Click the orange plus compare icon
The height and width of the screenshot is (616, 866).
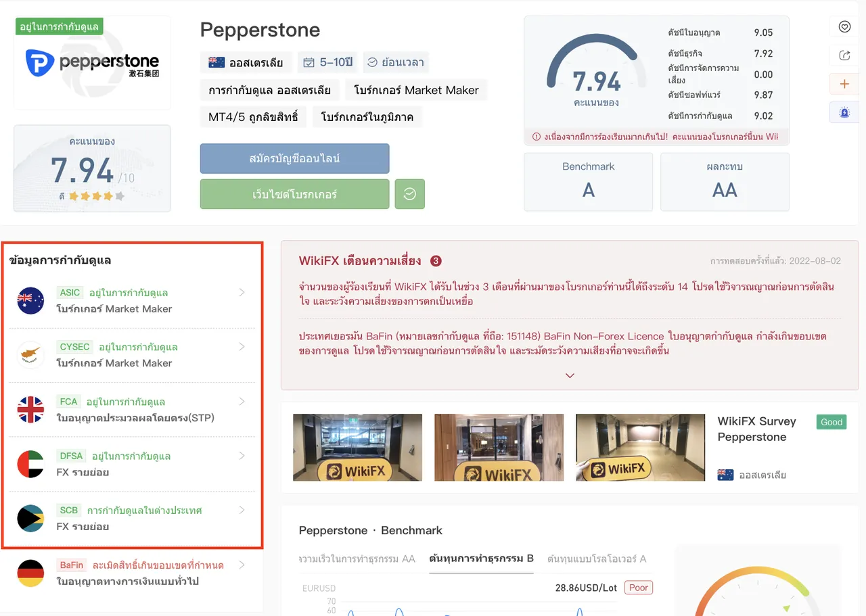tap(844, 84)
